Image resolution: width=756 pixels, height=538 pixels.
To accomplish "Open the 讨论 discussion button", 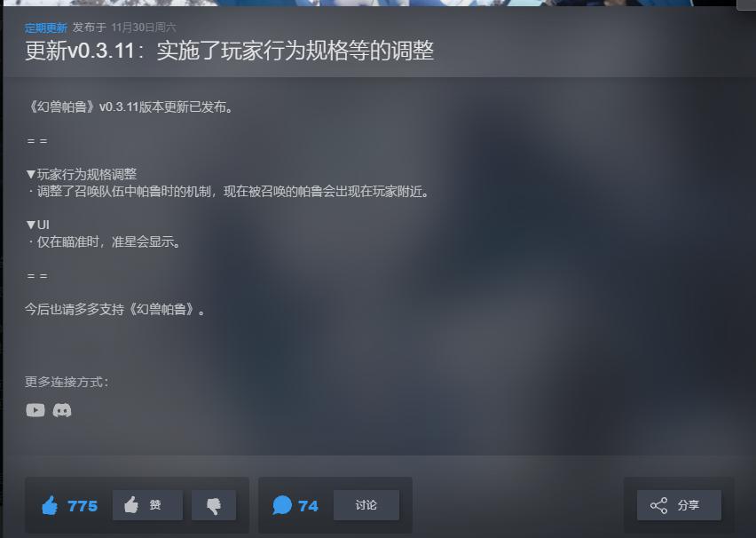I will pyautogui.click(x=366, y=505).
